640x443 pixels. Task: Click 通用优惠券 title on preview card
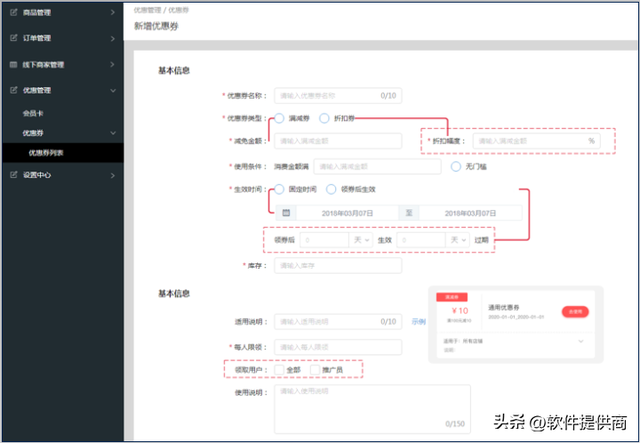[504, 307]
